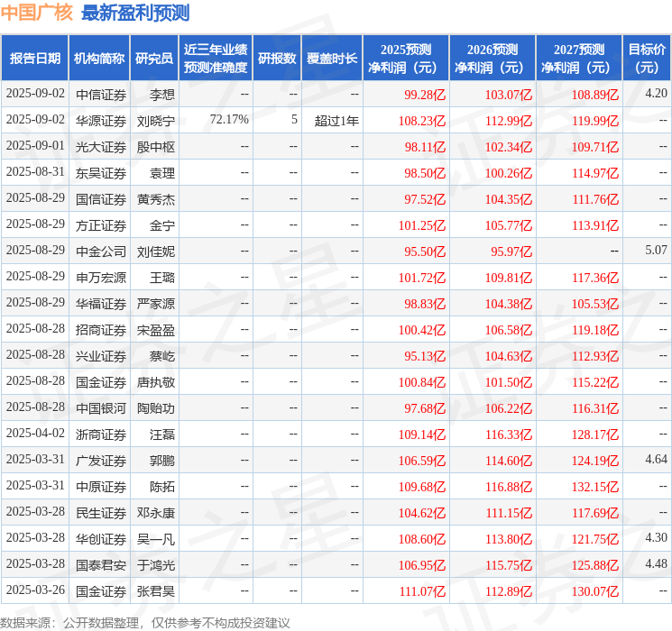The image size is (672, 631).
Task: Click target price 4.48
Action: tap(656, 563)
